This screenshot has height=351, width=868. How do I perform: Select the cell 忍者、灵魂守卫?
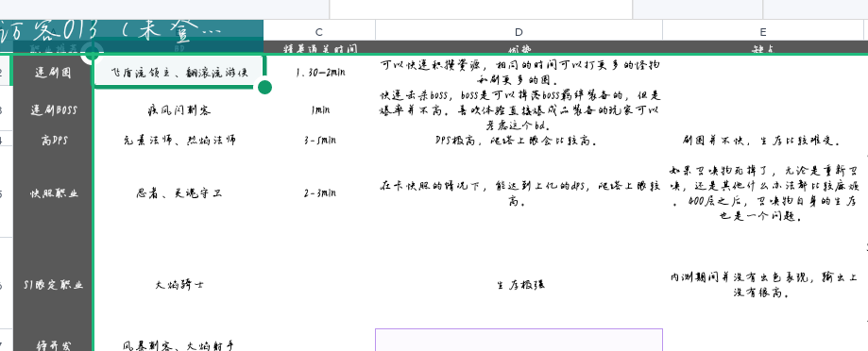179,193
